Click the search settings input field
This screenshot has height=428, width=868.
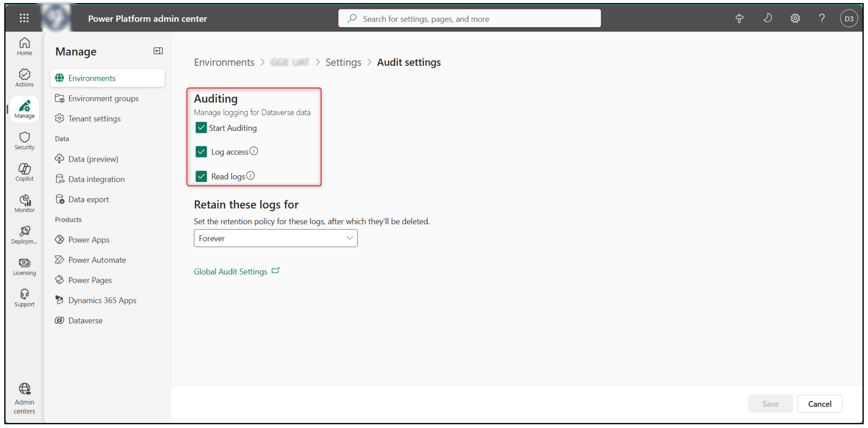[469, 19]
